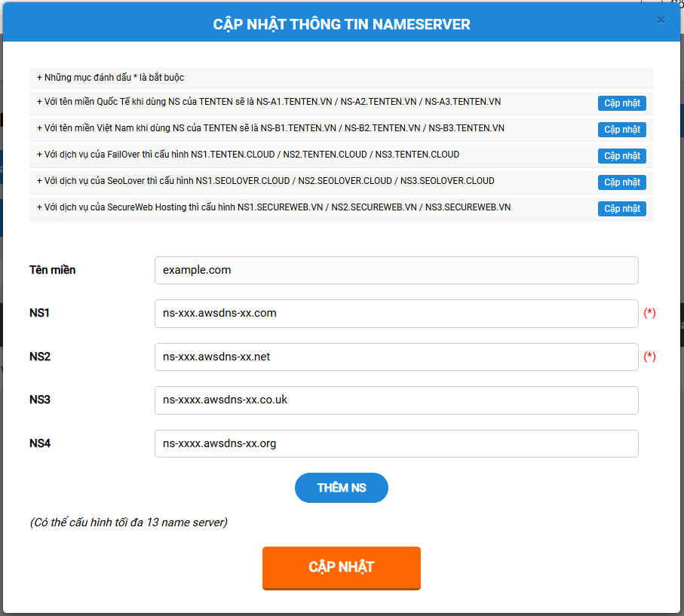
Task: Click the Tên miền label
Action: click(x=52, y=270)
